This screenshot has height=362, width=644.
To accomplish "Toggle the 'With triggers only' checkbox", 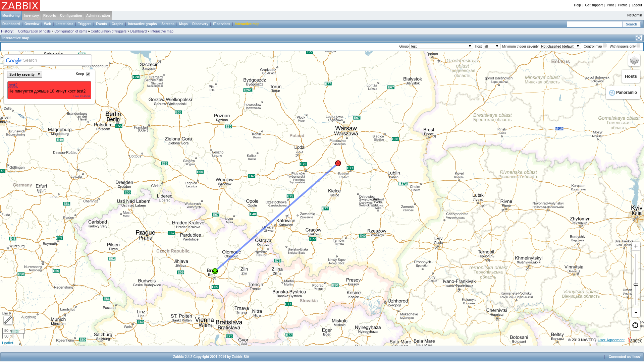I will coord(640,46).
